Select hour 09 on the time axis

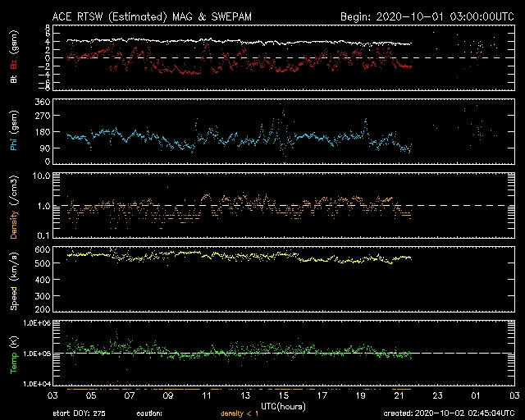click(x=168, y=395)
